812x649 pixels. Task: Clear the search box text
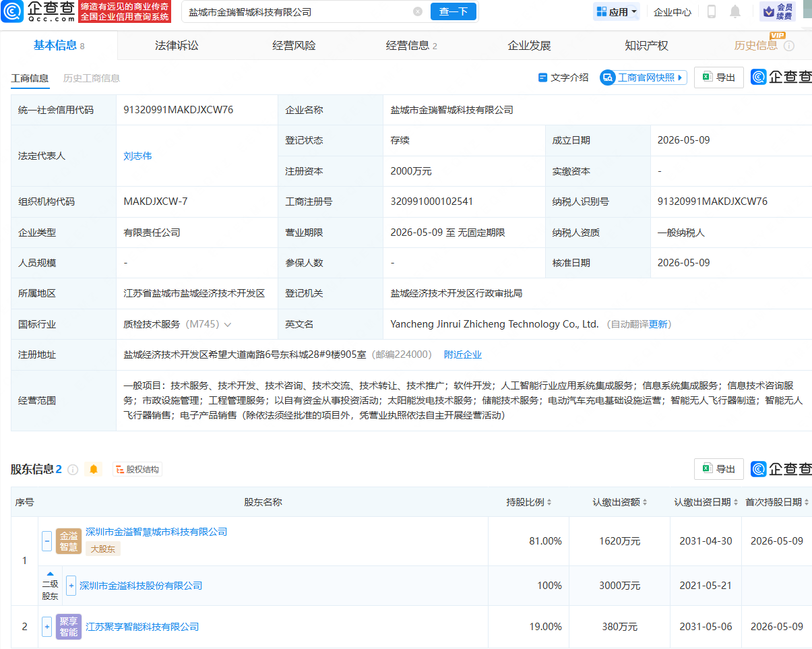(418, 11)
